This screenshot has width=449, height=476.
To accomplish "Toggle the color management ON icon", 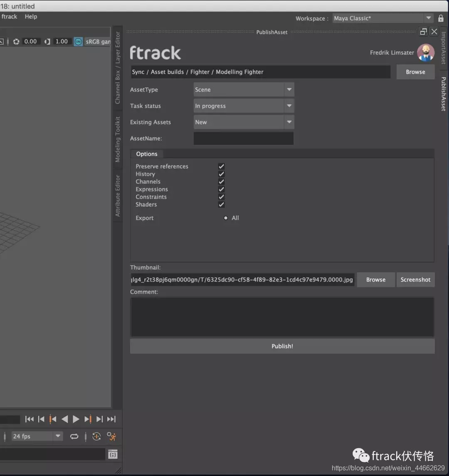I will coord(78,42).
